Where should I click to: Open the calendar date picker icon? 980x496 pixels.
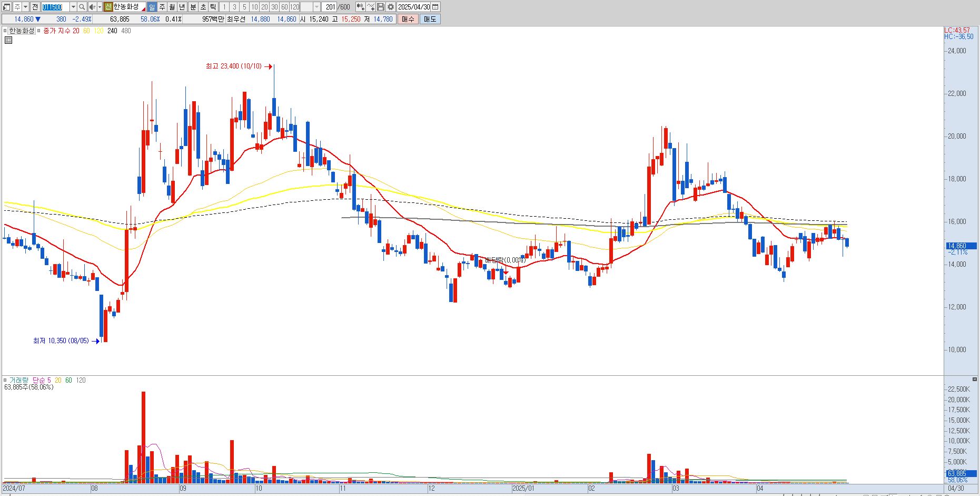(x=435, y=7)
